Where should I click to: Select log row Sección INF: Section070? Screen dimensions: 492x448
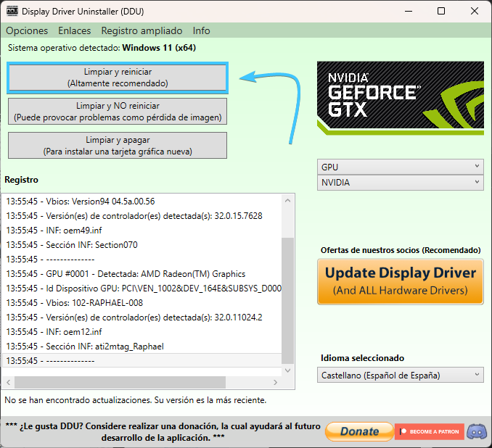(142, 244)
